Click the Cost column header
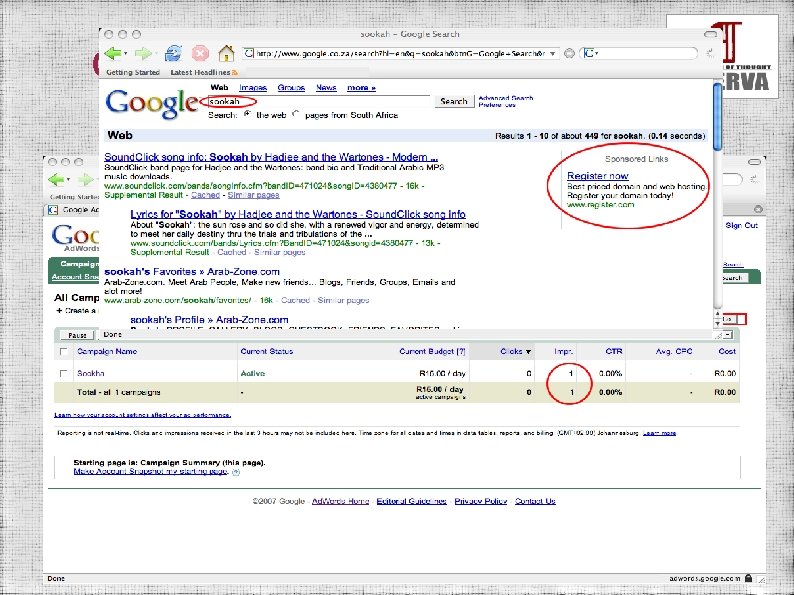 click(727, 351)
